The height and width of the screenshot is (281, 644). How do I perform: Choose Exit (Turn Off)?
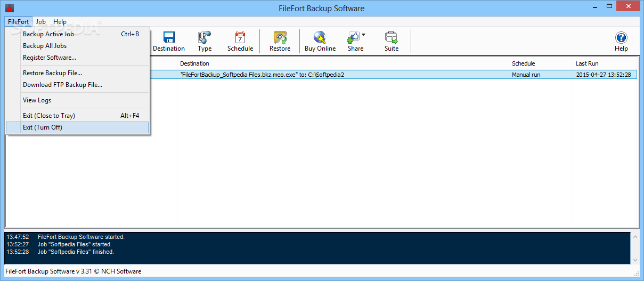[78, 127]
